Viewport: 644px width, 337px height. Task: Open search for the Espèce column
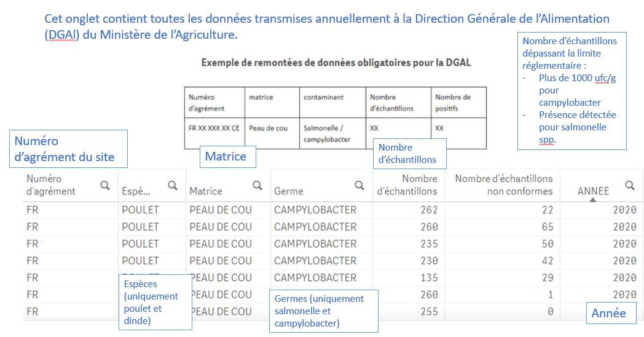173,184
